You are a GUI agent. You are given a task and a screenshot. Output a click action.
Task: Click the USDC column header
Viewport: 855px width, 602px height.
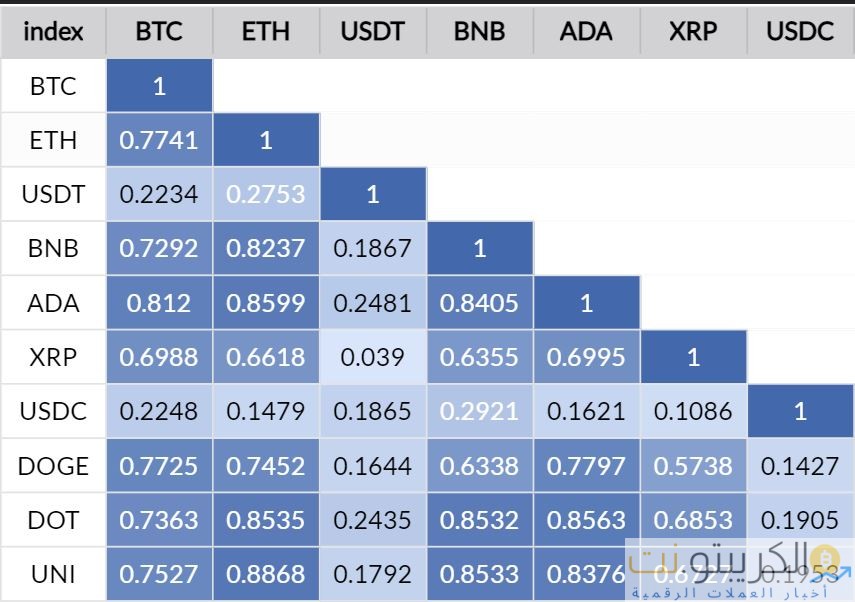(x=800, y=31)
